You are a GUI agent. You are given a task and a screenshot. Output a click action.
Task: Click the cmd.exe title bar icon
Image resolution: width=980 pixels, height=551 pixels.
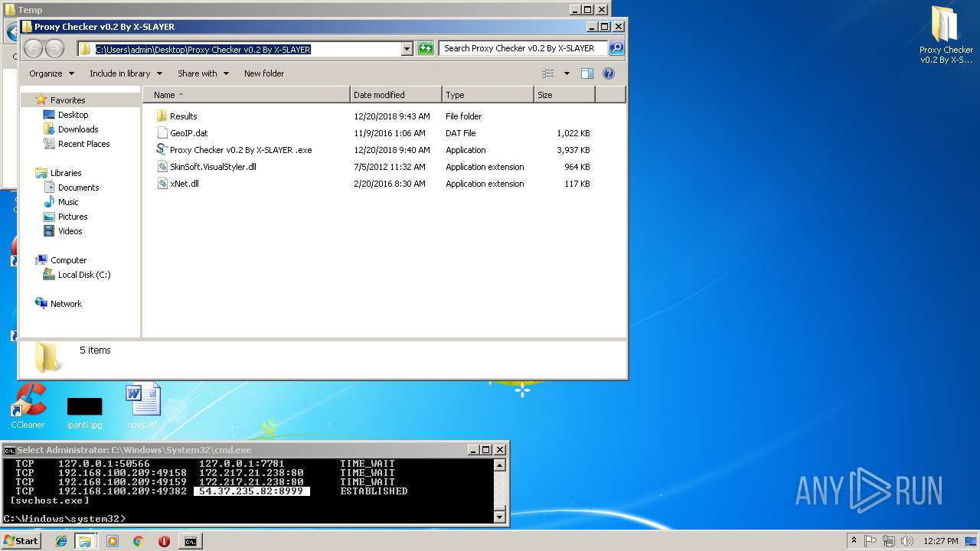pyautogui.click(x=9, y=450)
